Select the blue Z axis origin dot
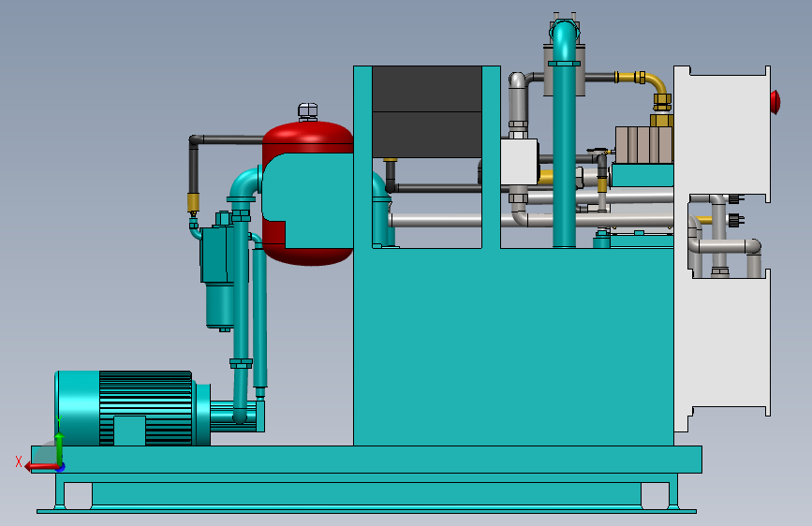The height and width of the screenshot is (526, 812). coord(61,467)
